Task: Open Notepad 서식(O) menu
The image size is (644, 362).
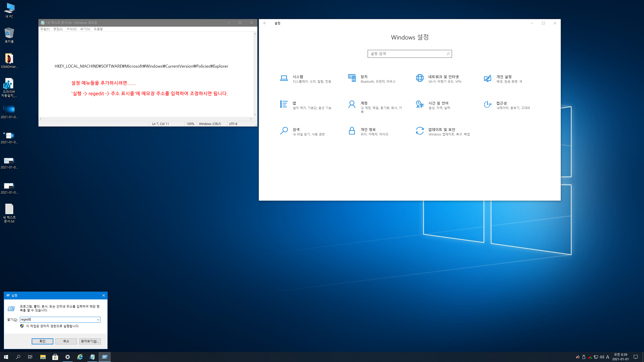Action: click(x=71, y=29)
